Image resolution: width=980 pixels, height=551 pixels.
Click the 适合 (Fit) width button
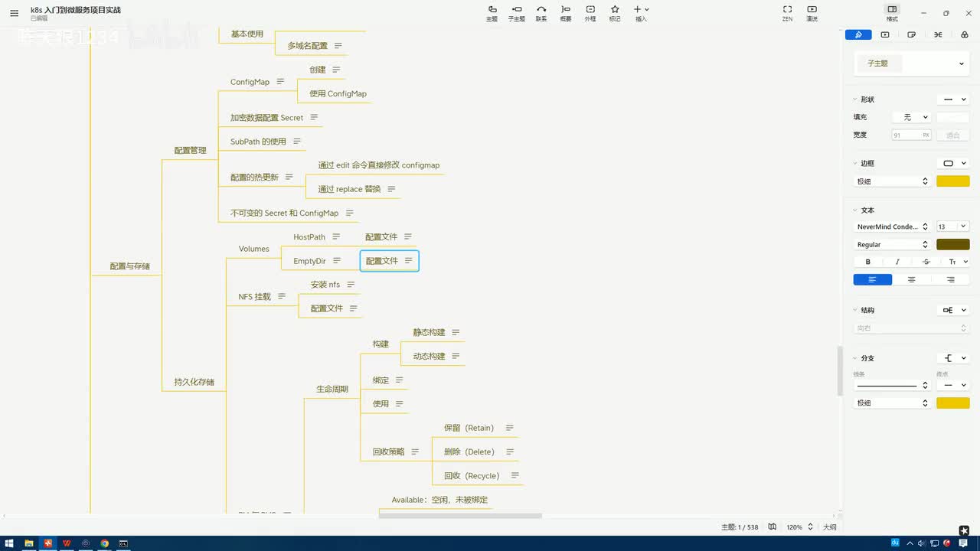(x=953, y=135)
